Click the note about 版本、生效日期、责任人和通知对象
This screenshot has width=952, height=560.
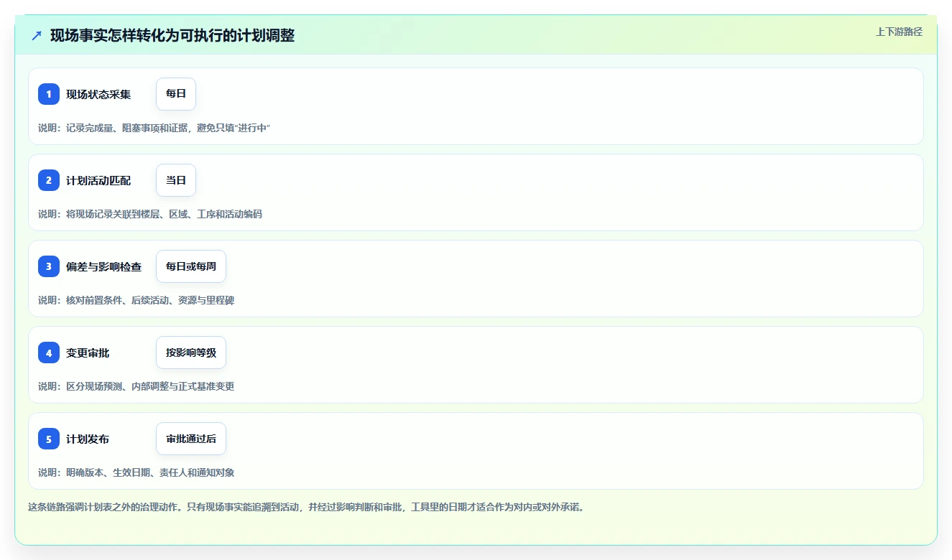pos(137,472)
